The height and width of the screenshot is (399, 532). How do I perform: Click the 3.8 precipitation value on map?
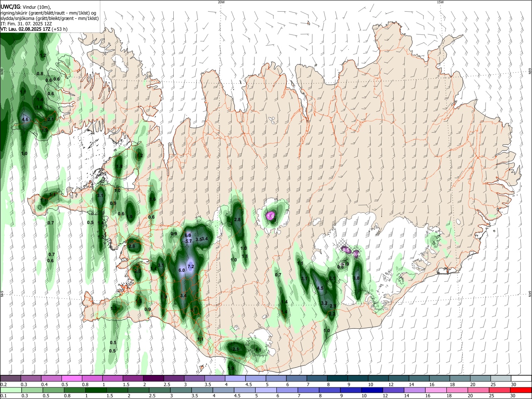pos(356,278)
